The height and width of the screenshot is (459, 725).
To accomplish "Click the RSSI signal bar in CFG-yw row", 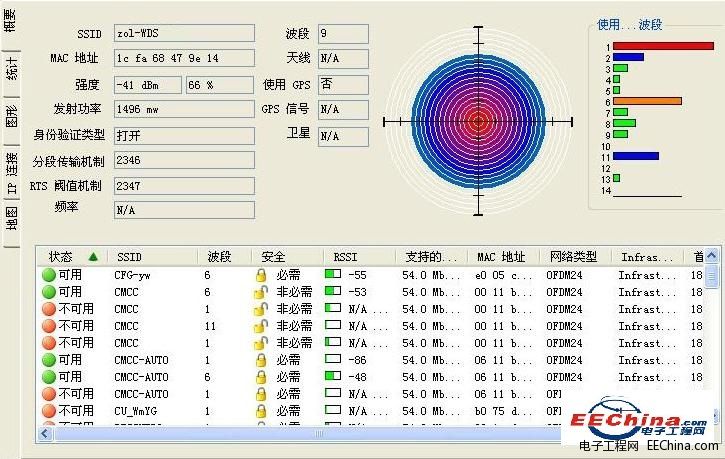I will (x=333, y=274).
